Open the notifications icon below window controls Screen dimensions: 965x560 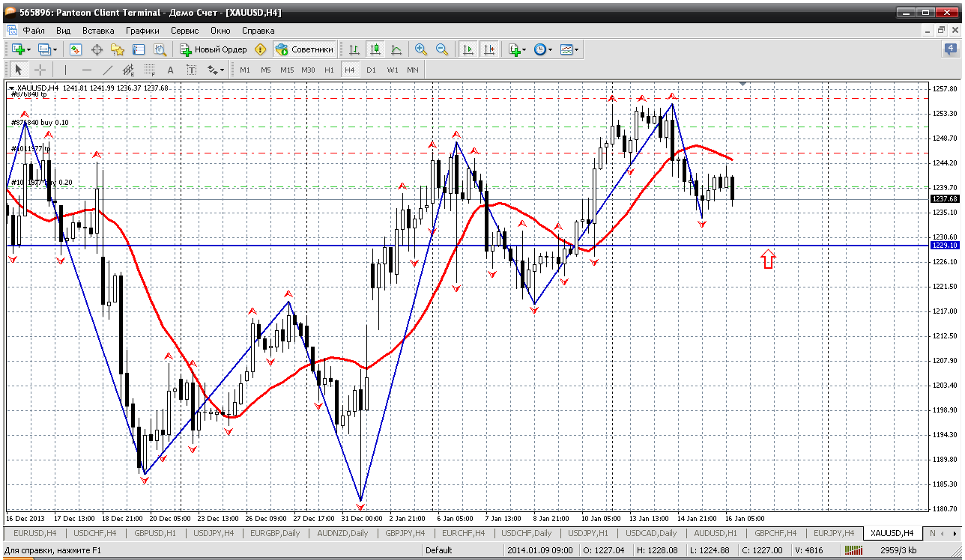(950, 49)
